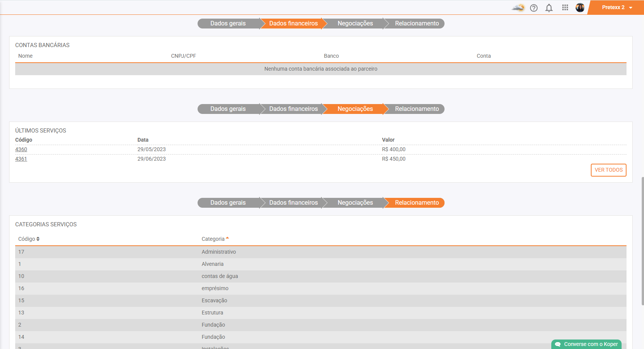
Task: Select Relacionamento tab above Contas Bancárias
Action: click(x=417, y=24)
